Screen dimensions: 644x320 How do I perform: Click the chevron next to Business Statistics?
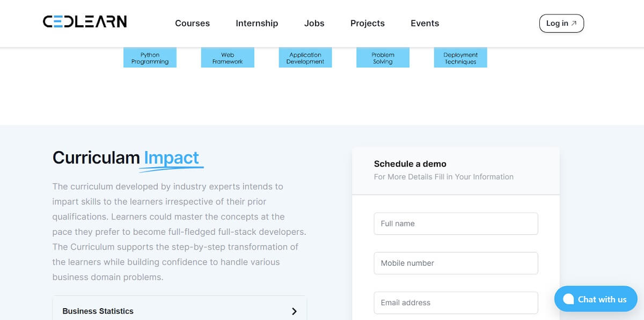coord(294,311)
